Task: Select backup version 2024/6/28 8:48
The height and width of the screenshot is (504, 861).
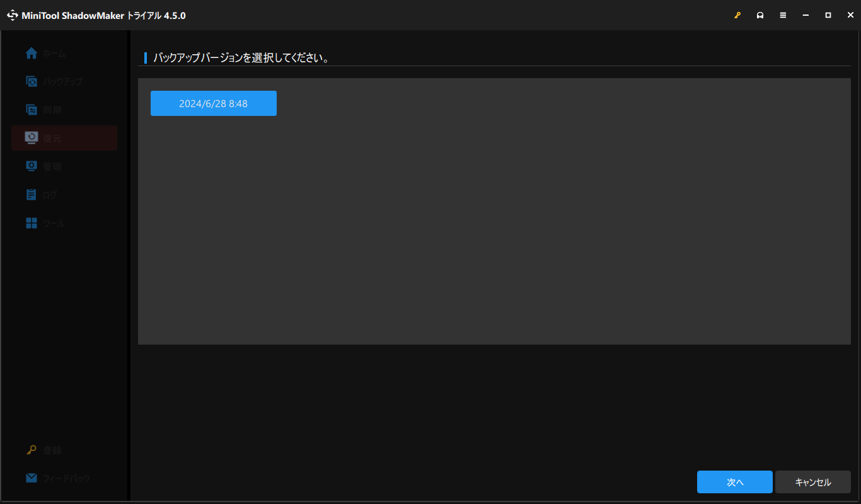Action: click(x=214, y=103)
